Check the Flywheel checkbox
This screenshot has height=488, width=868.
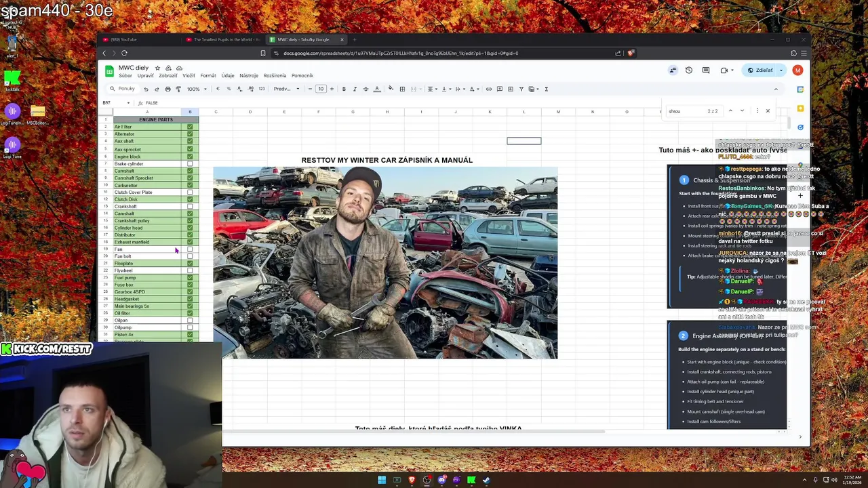click(190, 270)
